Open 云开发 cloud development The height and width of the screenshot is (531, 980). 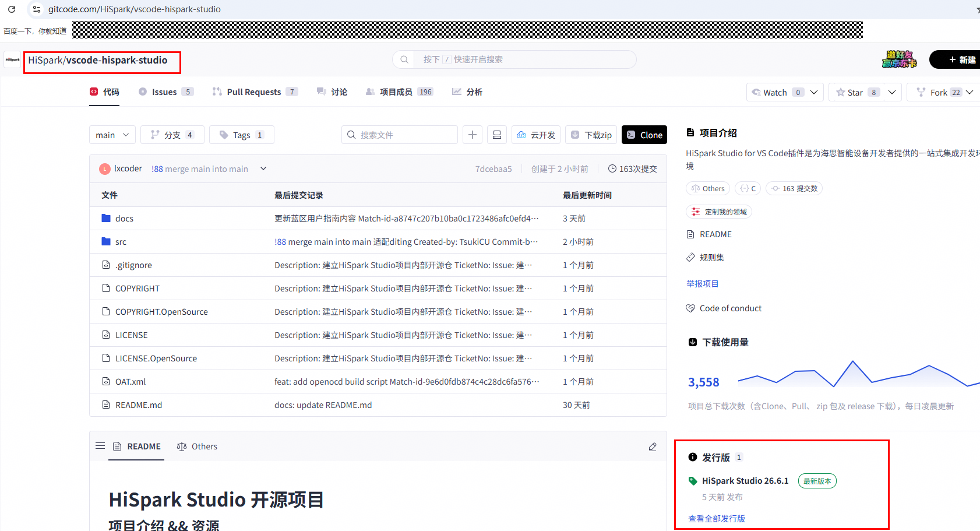(536, 135)
